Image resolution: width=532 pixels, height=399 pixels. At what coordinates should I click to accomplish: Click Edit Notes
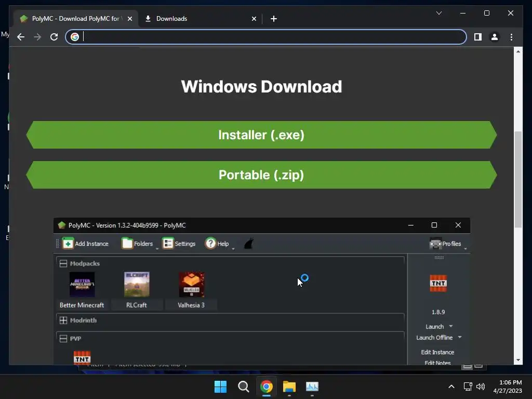coord(437,362)
